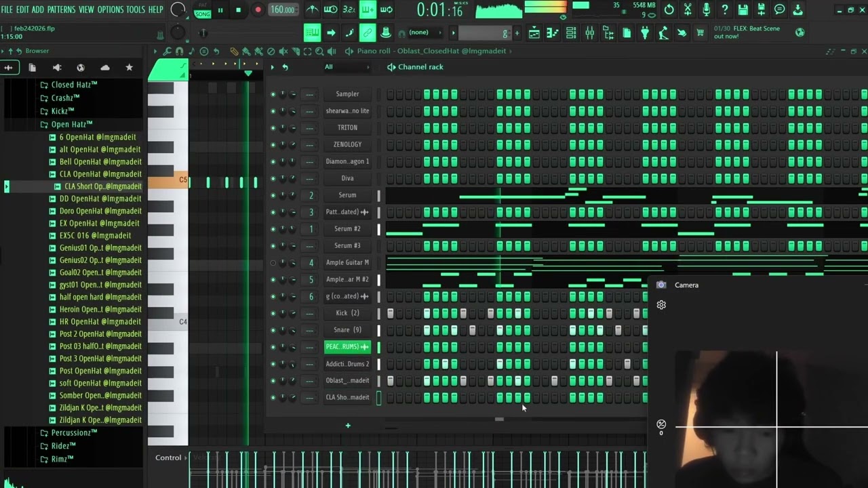Open the FILE menu
This screenshot has height=488, width=868.
[x=7, y=9]
